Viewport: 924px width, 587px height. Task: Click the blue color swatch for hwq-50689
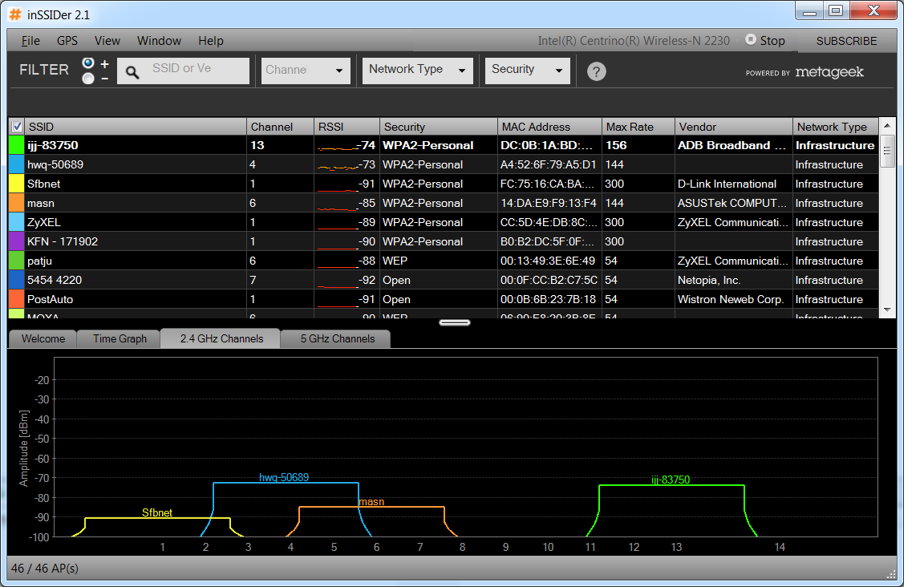pos(17,164)
